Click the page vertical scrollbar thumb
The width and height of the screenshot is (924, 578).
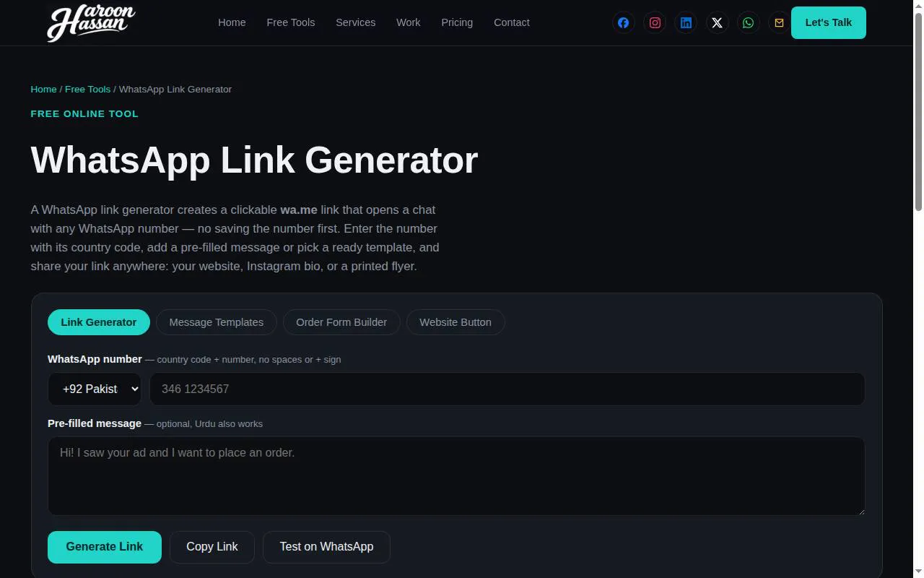(918, 112)
